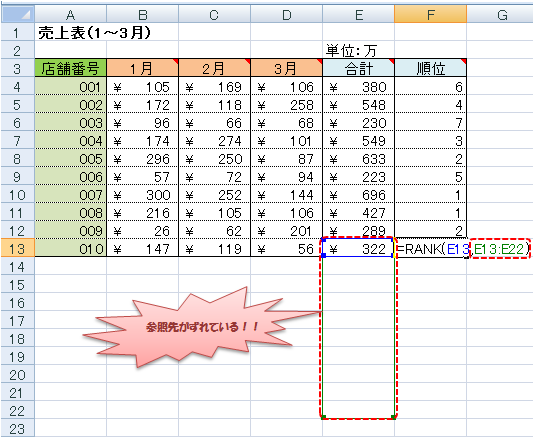Click total cell ¥548
This screenshot has height=438, width=534.
tap(359, 105)
